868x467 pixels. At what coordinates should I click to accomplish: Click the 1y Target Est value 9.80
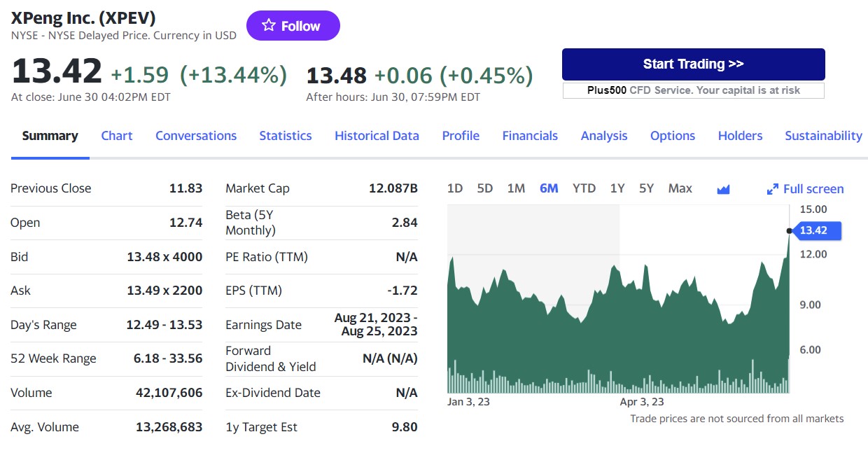[405, 427]
